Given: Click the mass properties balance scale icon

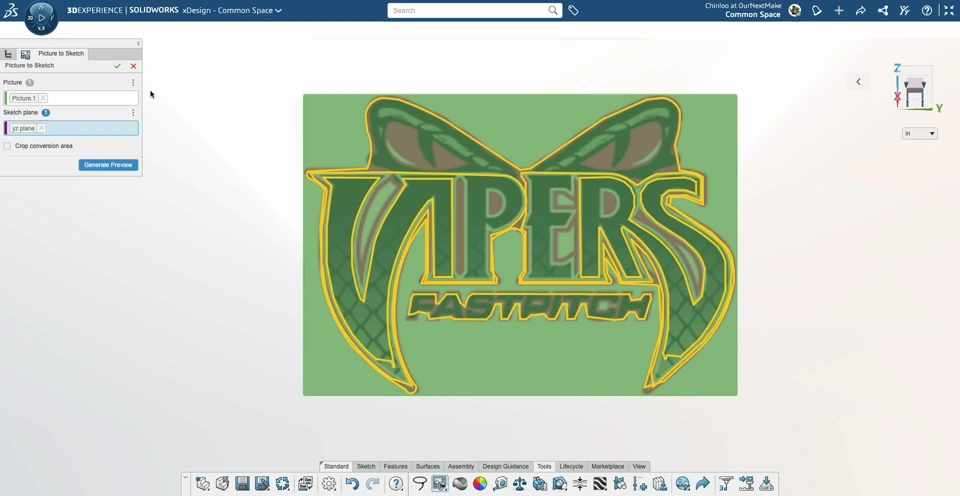Looking at the screenshot, I should point(520,484).
